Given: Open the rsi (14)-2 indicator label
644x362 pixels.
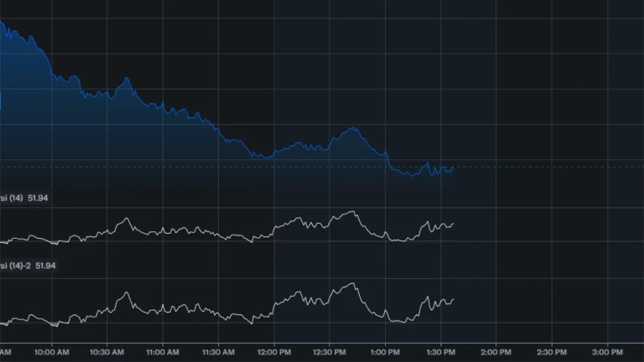Looking at the screenshot, I should 15,266.
